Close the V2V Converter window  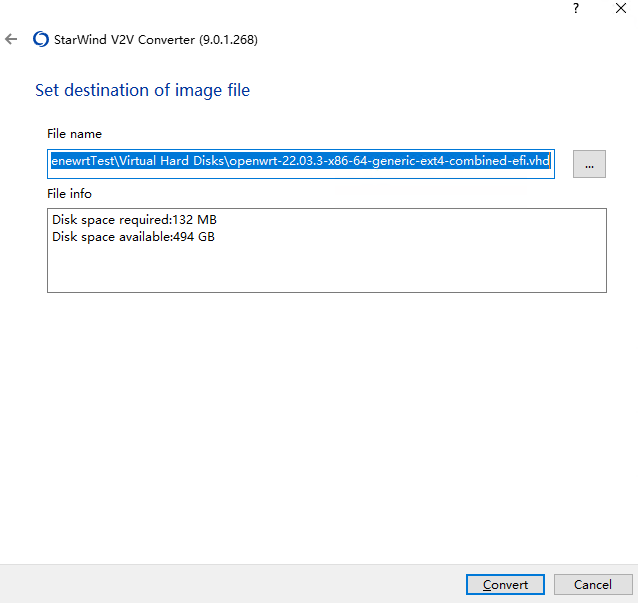pyautogui.click(x=621, y=8)
